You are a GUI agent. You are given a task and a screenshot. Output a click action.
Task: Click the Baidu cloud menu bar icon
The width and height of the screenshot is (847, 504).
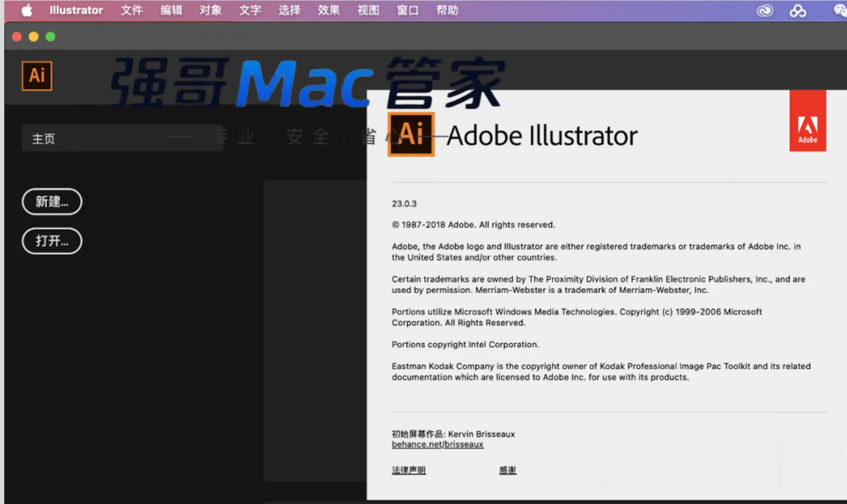(798, 11)
